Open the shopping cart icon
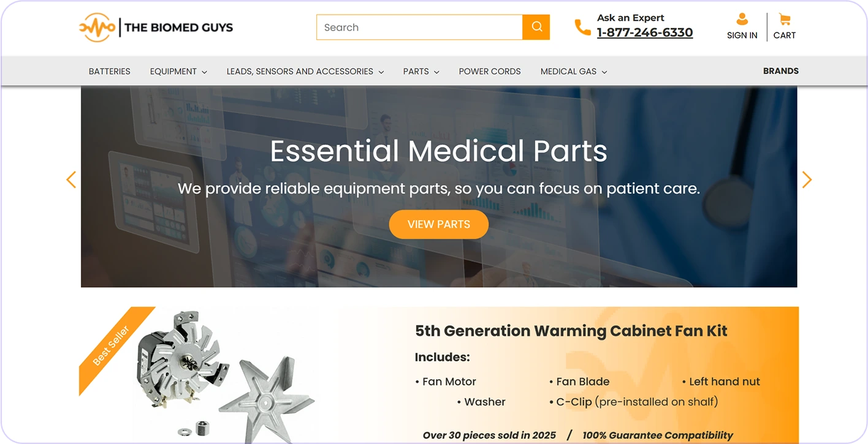This screenshot has height=444, width=868. (x=784, y=20)
